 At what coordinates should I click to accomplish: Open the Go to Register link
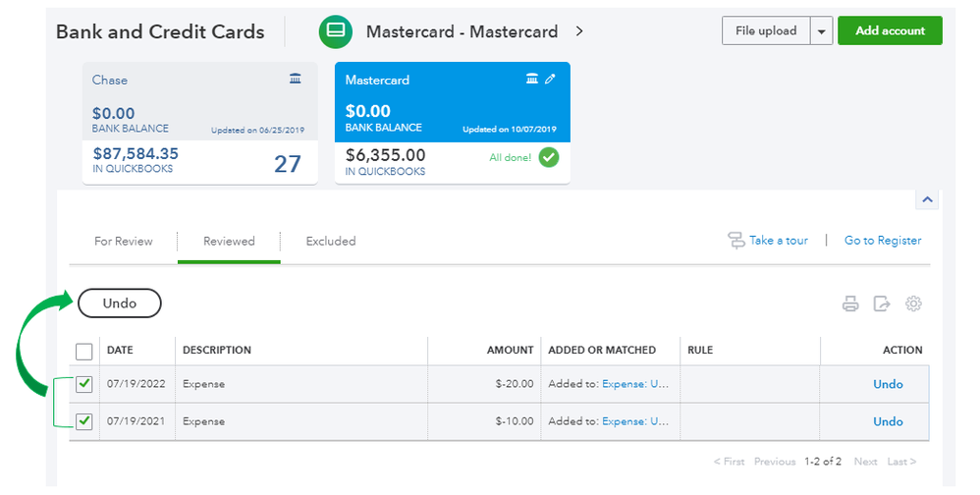coord(883,241)
